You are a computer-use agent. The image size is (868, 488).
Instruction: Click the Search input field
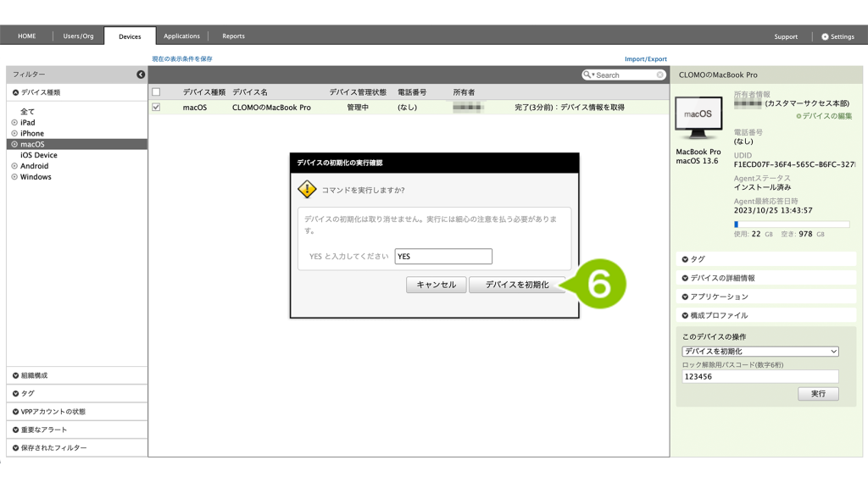point(625,75)
